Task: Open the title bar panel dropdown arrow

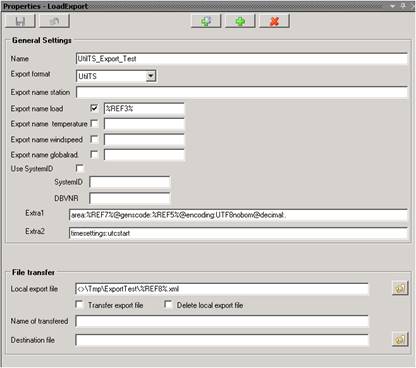Action: tap(393, 6)
